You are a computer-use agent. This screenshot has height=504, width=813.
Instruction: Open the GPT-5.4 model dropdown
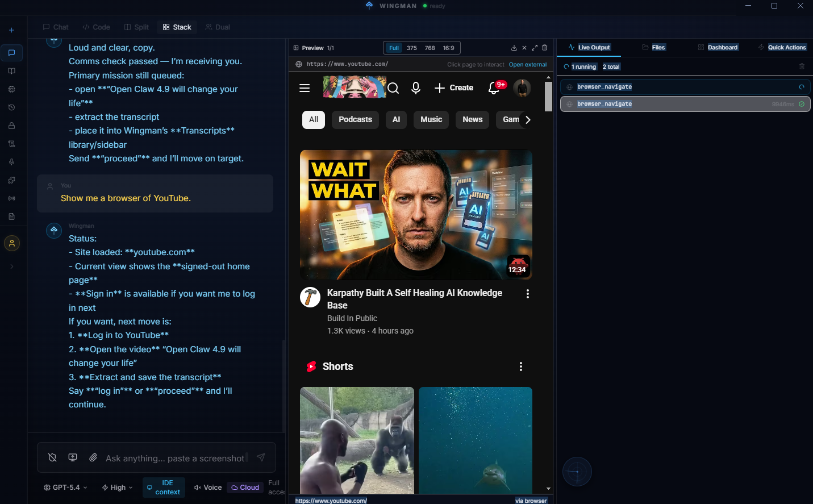point(64,487)
